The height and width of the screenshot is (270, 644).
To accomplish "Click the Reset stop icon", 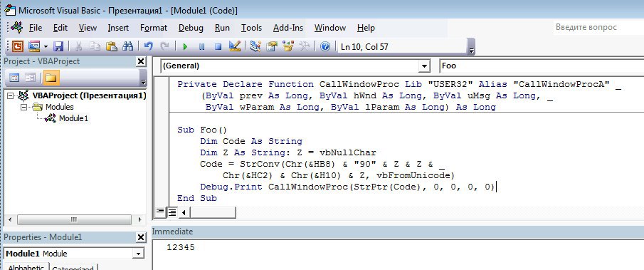I will click(x=218, y=47).
